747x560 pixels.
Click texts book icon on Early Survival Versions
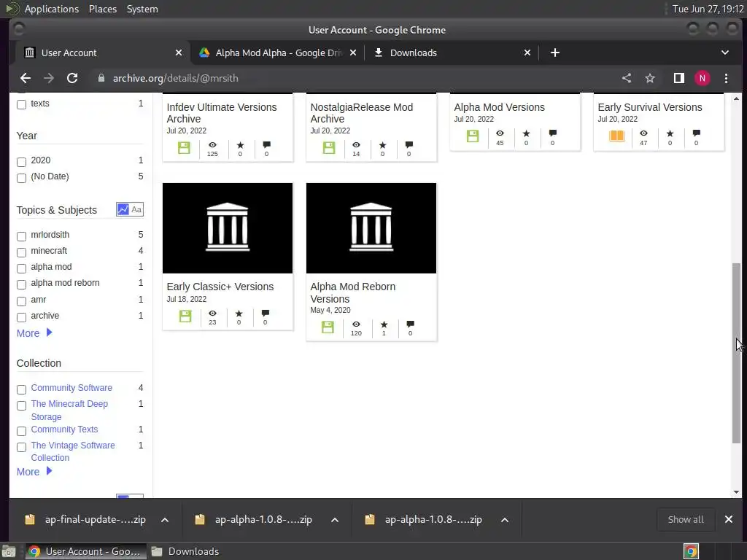616,136
